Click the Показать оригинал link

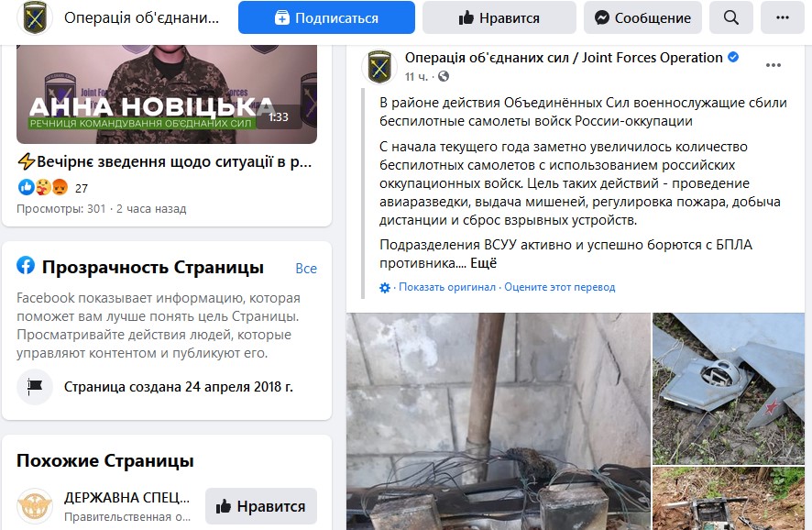[x=447, y=287]
